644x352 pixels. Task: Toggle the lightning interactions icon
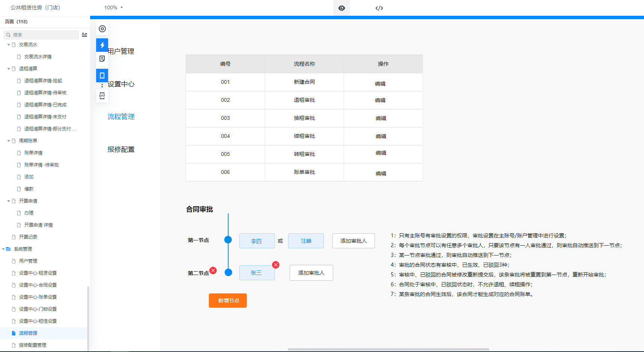tap(102, 45)
